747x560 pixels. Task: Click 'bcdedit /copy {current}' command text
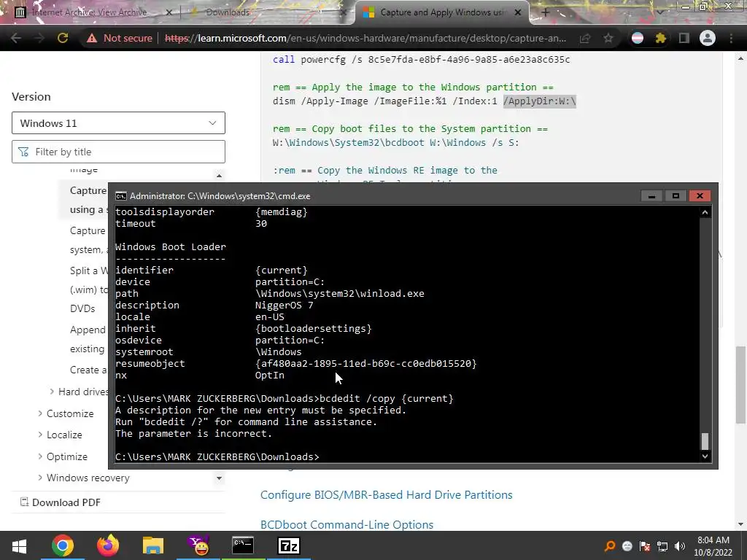(x=387, y=399)
